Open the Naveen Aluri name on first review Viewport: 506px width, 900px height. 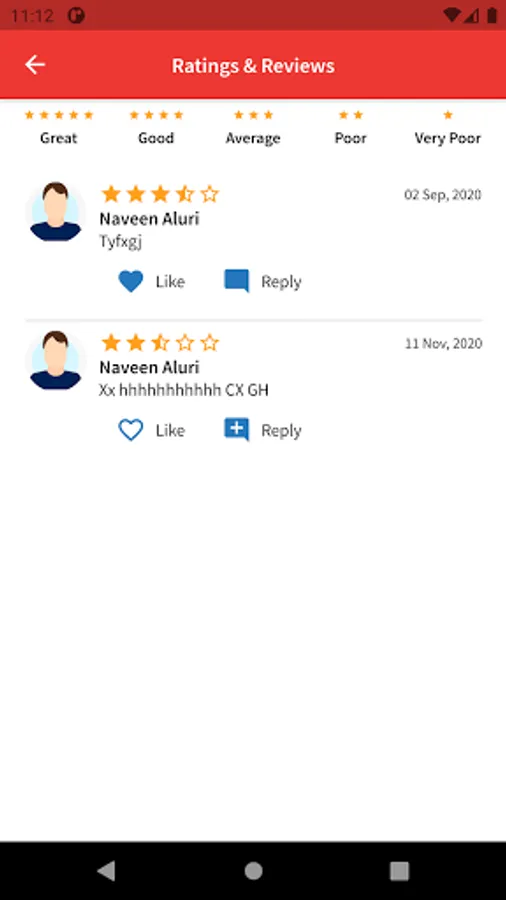(x=149, y=219)
